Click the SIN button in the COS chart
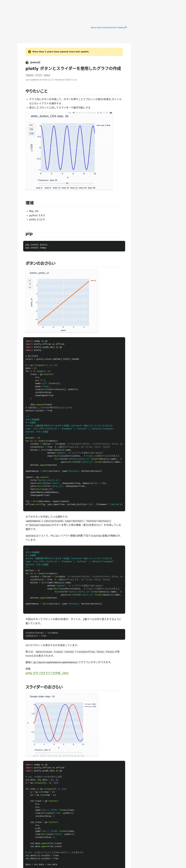 (31, 129)
